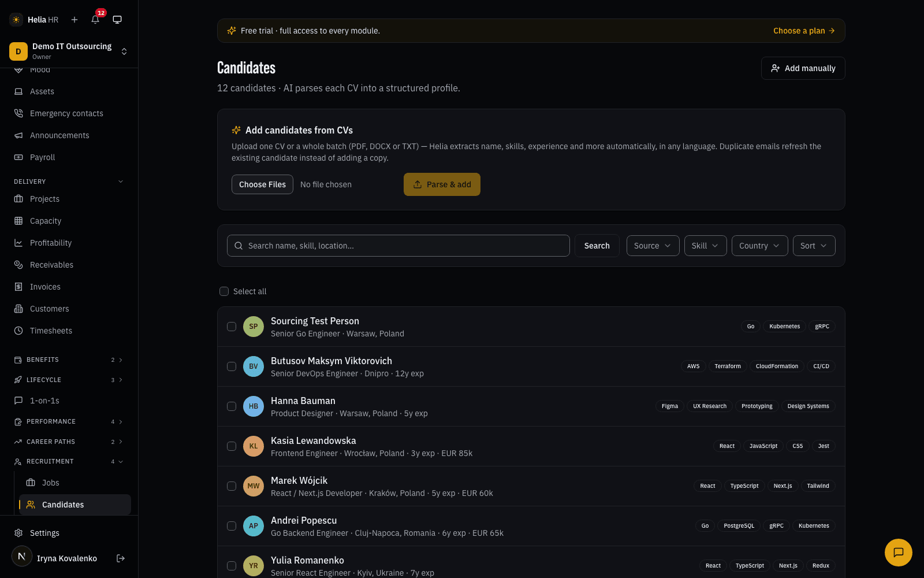Click the Customers building icon
Image resolution: width=924 pixels, height=578 pixels.
click(18, 309)
